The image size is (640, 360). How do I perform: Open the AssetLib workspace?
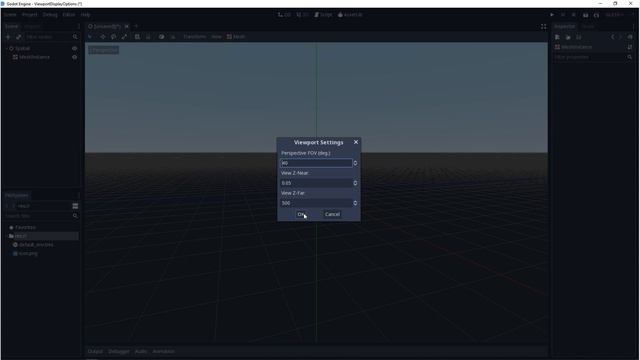coord(350,15)
